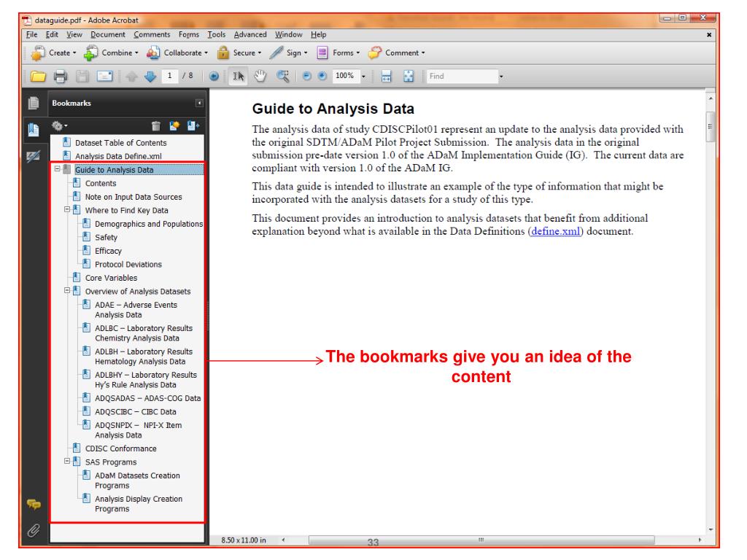The width and height of the screenshot is (747, 560).
Task: Click the scrolling pages fit-width icon
Action: coord(387,76)
